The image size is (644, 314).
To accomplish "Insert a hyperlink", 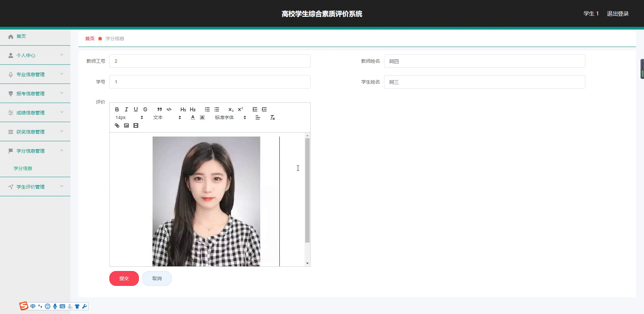I will (x=117, y=125).
